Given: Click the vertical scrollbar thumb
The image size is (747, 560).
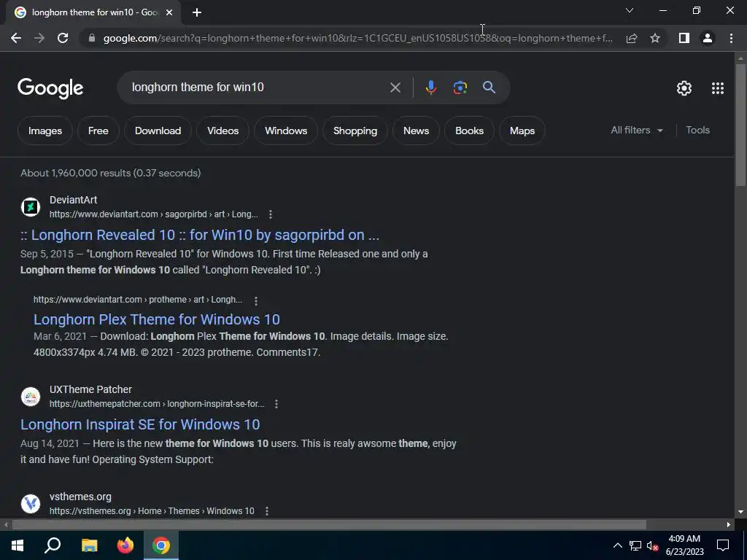Looking at the screenshot, I should coord(740,125).
